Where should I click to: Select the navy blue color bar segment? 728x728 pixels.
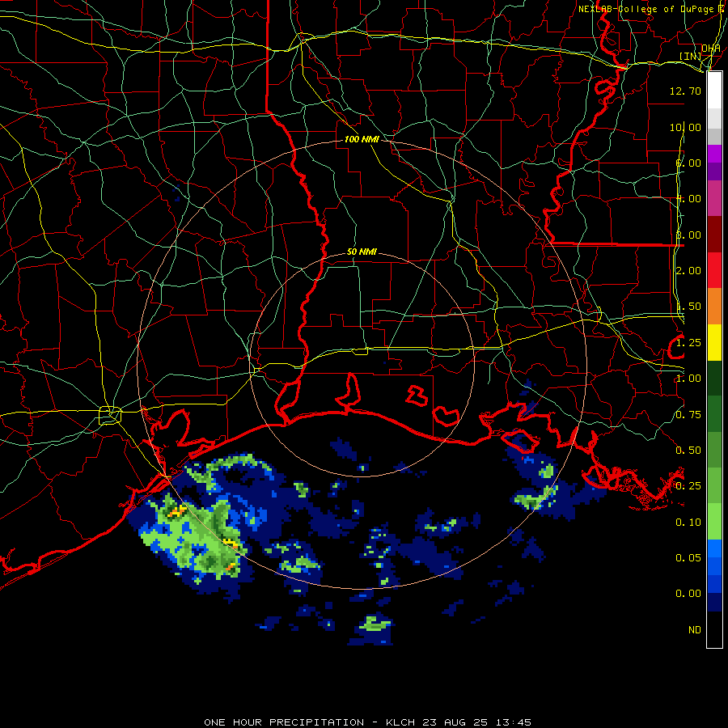click(x=714, y=602)
